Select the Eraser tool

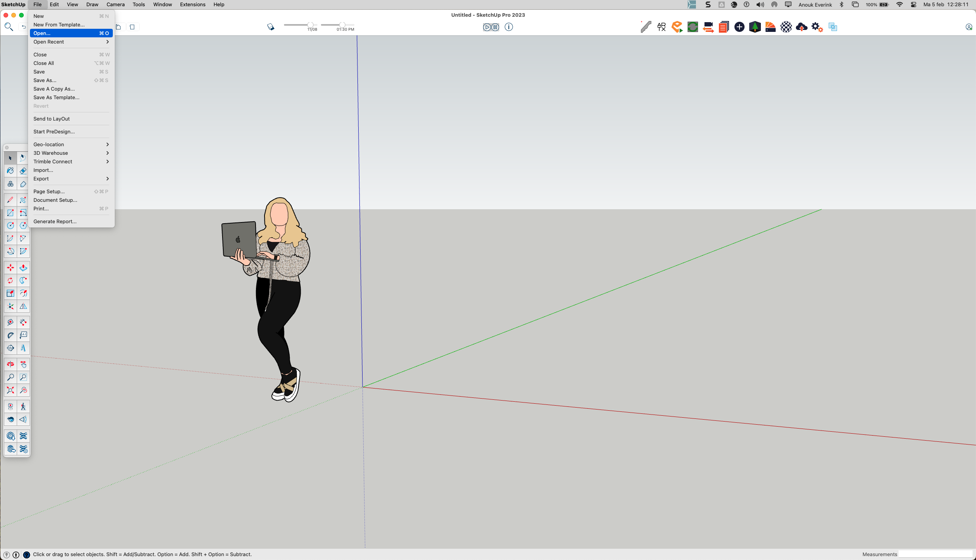(x=23, y=171)
